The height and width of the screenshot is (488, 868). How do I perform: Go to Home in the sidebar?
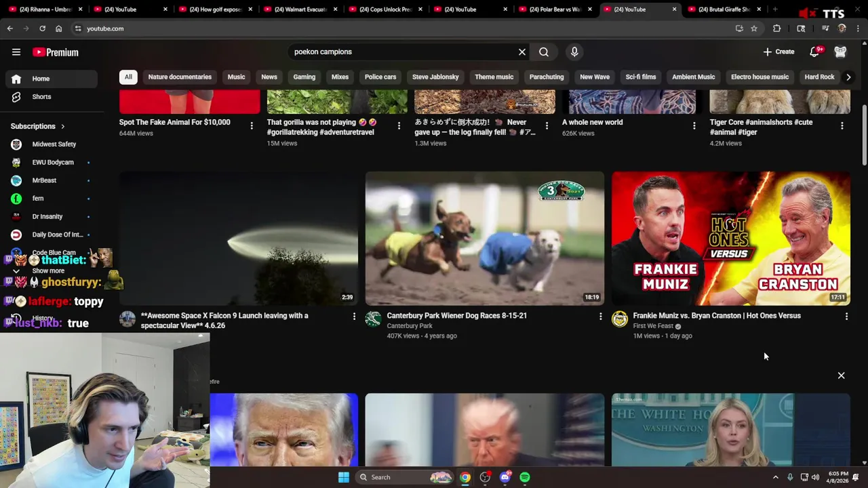[x=52, y=79]
